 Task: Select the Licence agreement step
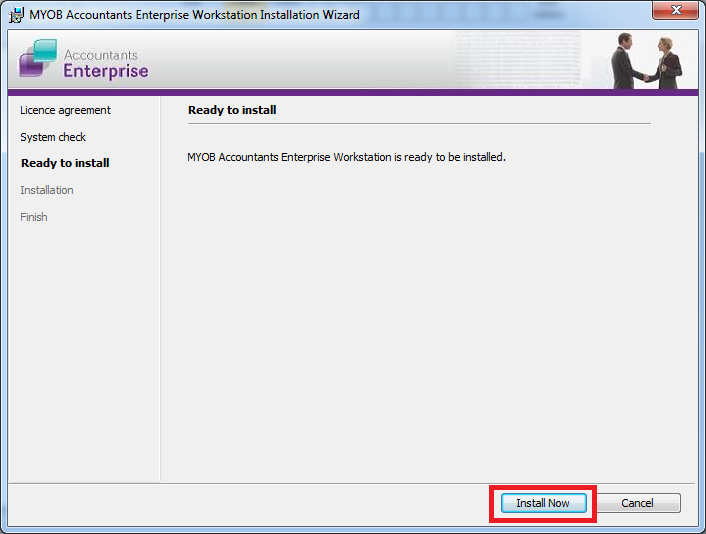65,110
